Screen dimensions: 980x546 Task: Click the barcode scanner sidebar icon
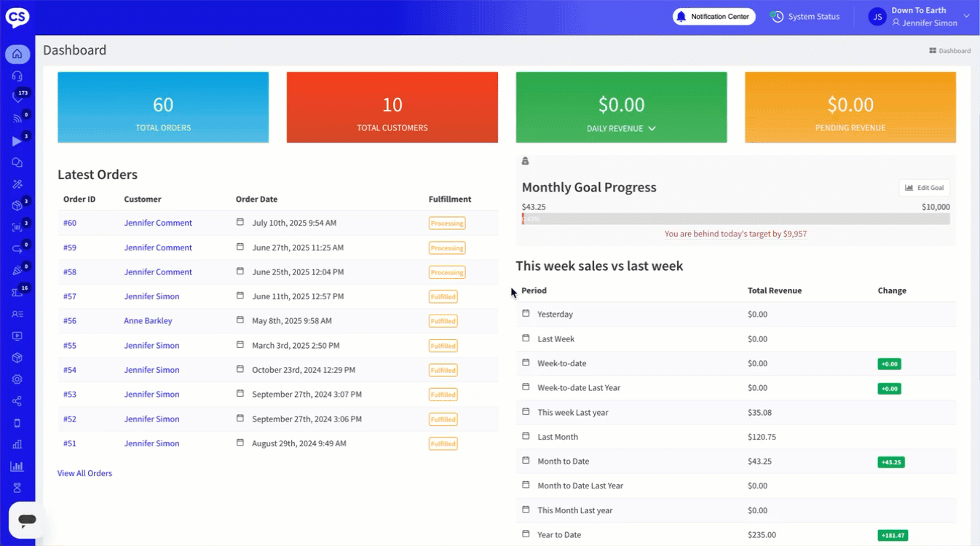click(17, 228)
